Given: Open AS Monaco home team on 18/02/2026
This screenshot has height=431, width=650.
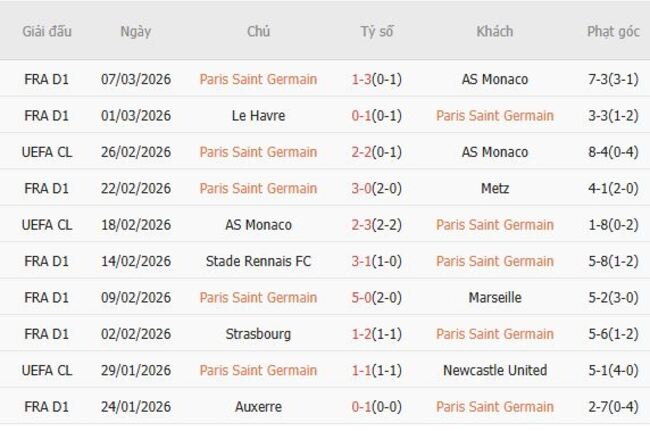Looking at the screenshot, I should tap(258, 224).
